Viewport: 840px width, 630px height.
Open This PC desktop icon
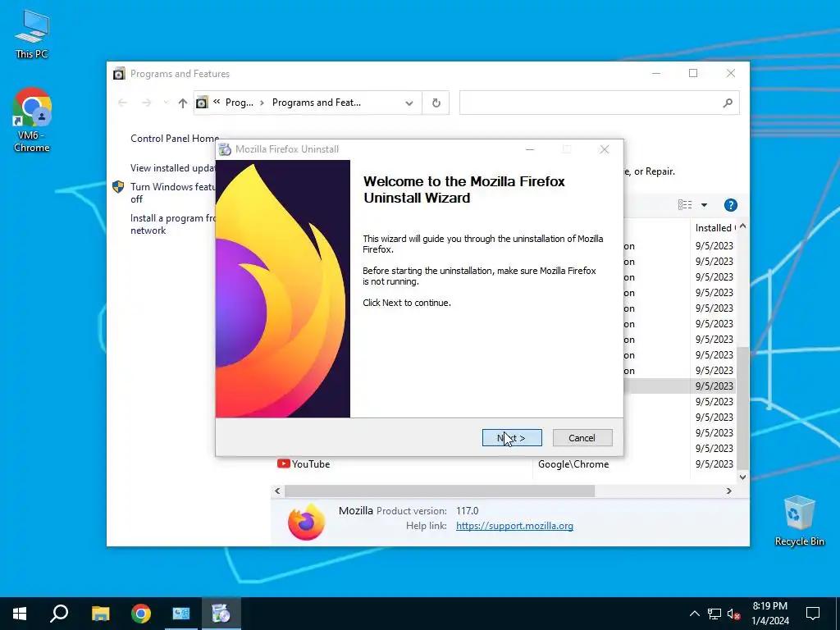point(32,34)
